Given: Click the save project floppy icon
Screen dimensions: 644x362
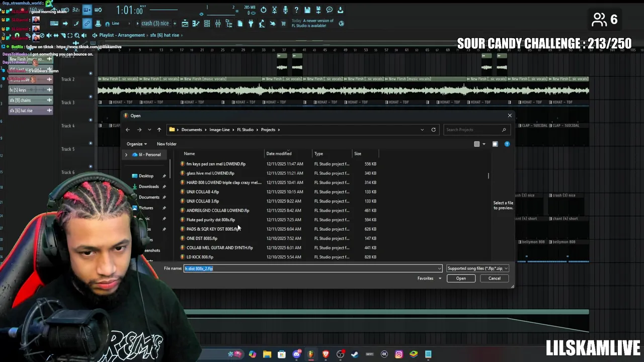Looking at the screenshot, I should pos(307,10).
